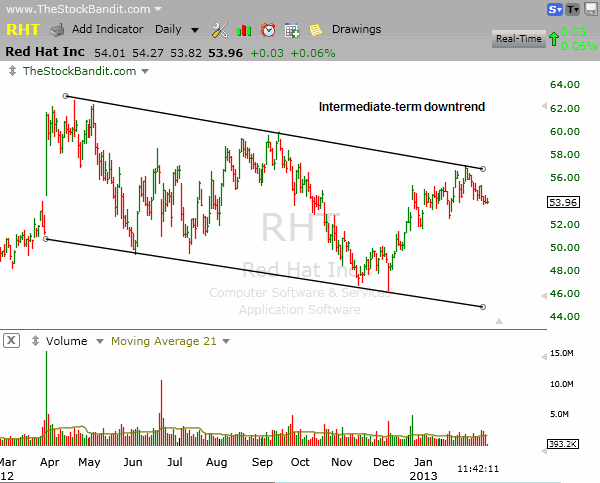Click the lower trendline left anchor handle
This screenshot has height=483, width=600.
click(46, 239)
